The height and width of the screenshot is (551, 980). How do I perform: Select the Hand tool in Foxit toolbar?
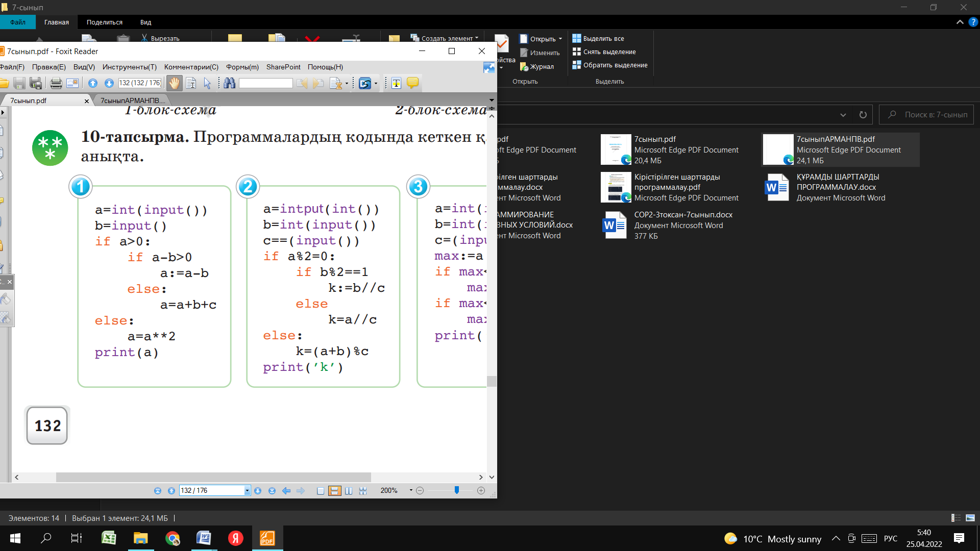point(174,83)
